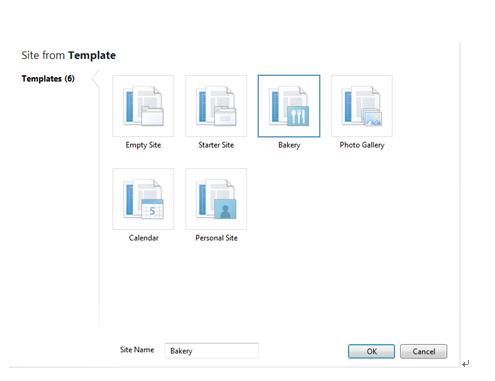The image size is (495, 381).
Task: Click the 'Personal Site' label text
Action: (x=216, y=238)
